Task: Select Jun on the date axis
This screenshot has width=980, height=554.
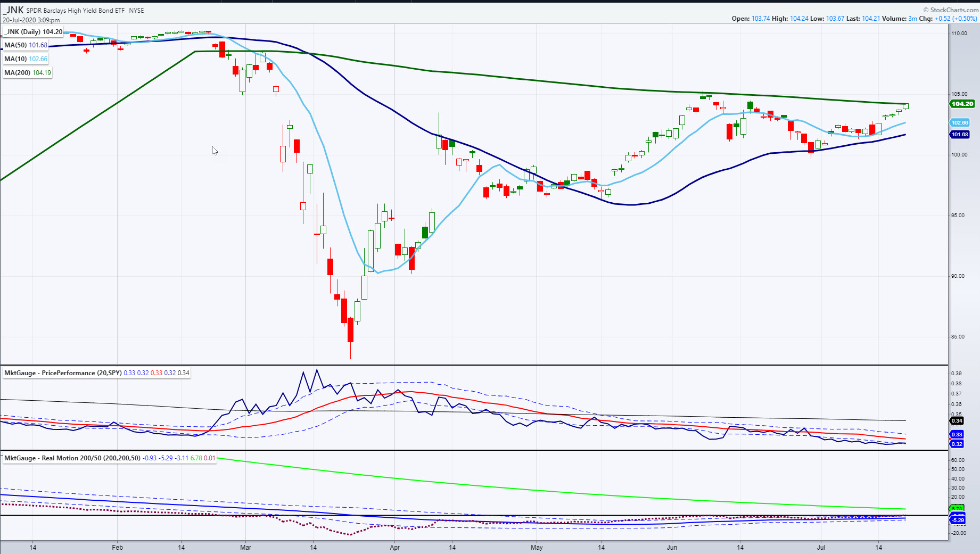Action: (672, 547)
